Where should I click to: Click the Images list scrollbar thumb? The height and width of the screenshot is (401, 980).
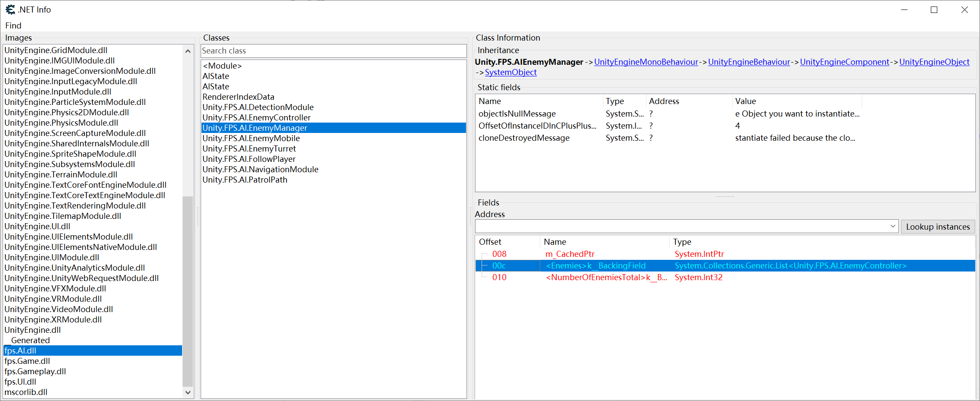pos(188,291)
